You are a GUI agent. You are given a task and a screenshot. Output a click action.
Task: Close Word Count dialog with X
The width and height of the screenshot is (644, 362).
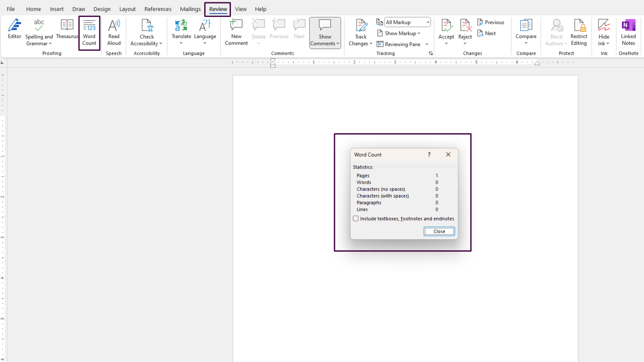(x=448, y=154)
